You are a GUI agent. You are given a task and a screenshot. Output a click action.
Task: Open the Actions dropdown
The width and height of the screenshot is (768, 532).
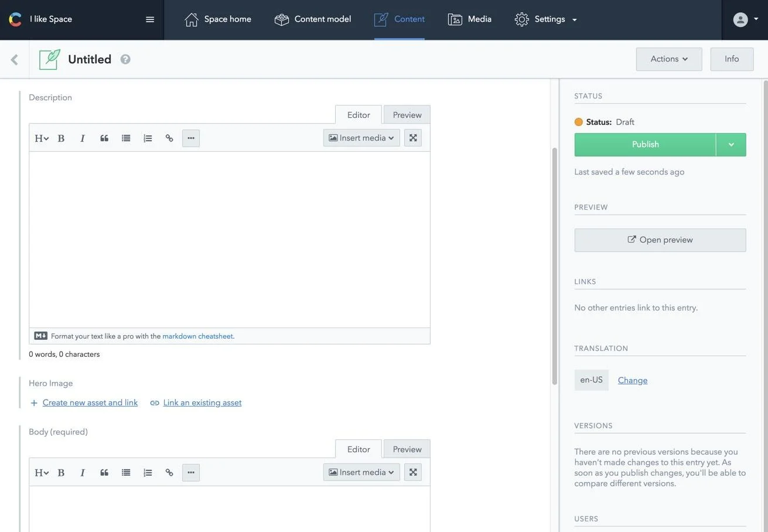click(669, 59)
